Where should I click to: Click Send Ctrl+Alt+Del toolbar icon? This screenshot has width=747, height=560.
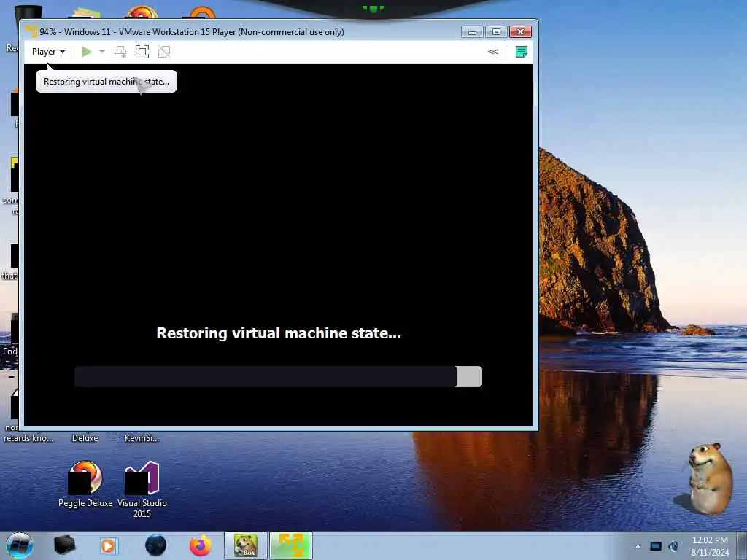120,52
